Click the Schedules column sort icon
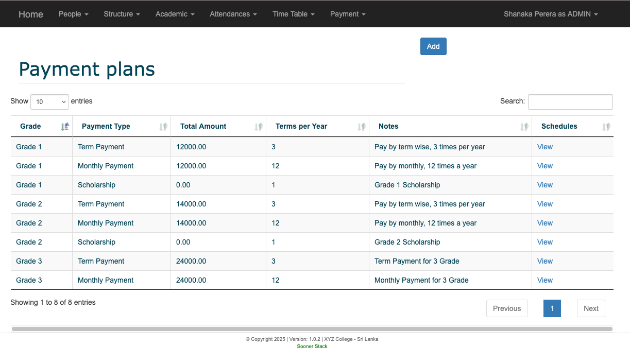630x364 pixels. click(x=606, y=127)
